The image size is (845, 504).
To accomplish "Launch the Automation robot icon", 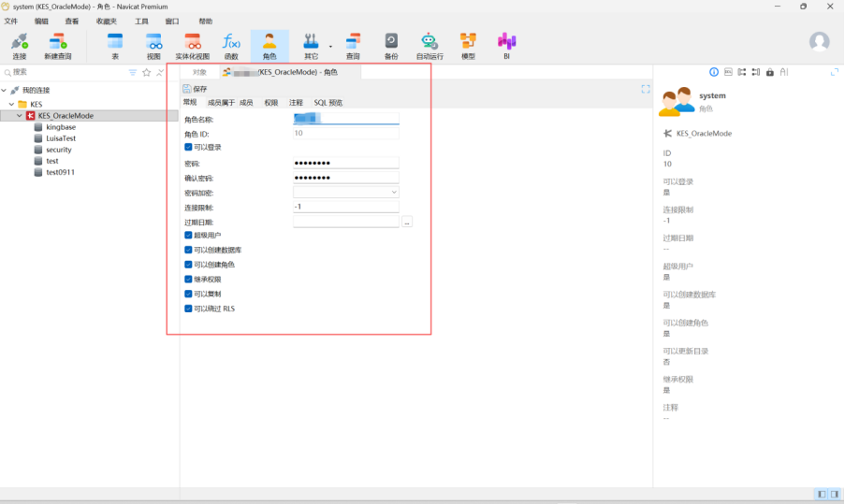I will click(x=430, y=45).
